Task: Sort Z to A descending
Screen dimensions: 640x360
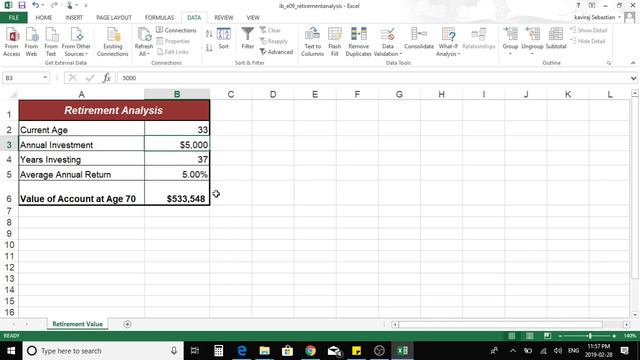Action: click(209, 48)
